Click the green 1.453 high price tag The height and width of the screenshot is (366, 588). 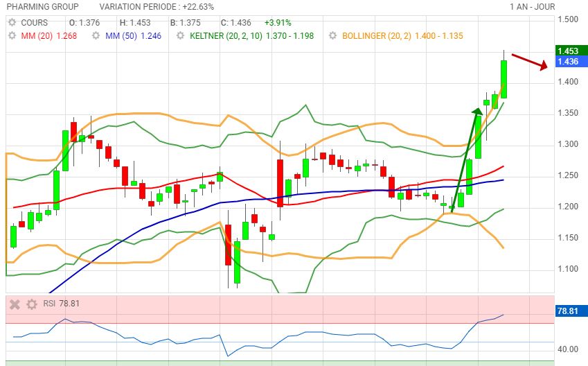click(571, 51)
